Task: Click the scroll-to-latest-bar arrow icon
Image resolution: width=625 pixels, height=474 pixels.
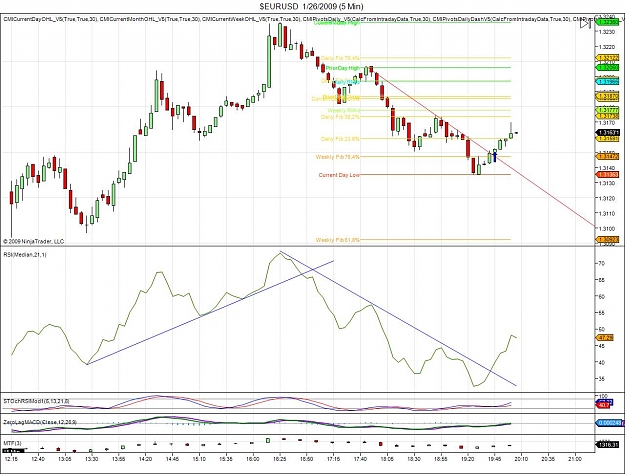Action: [585, 24]
